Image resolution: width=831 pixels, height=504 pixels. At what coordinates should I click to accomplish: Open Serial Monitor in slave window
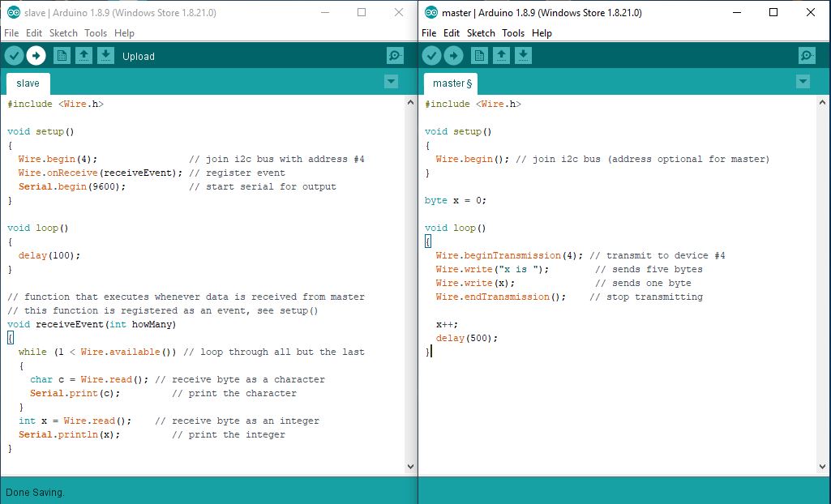point(395,56)
